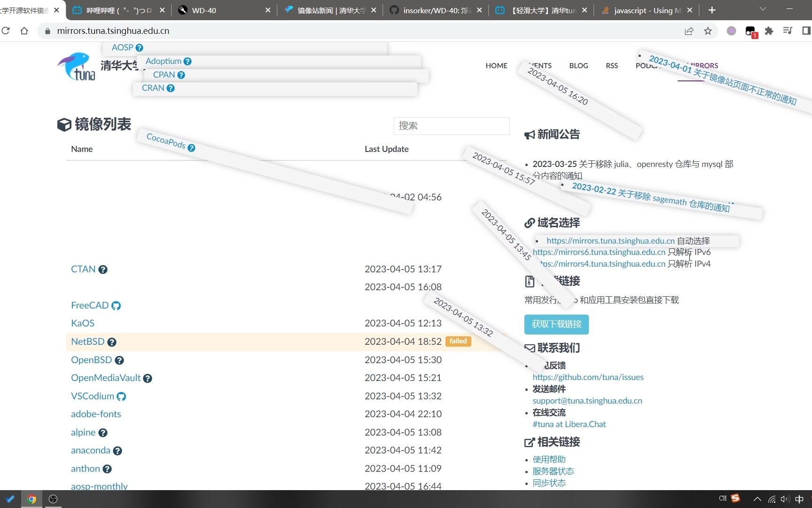The width and height of the screenshot is (812, 508).
Task: Click the help icon next to AOSP
Action: pos(139,48)
